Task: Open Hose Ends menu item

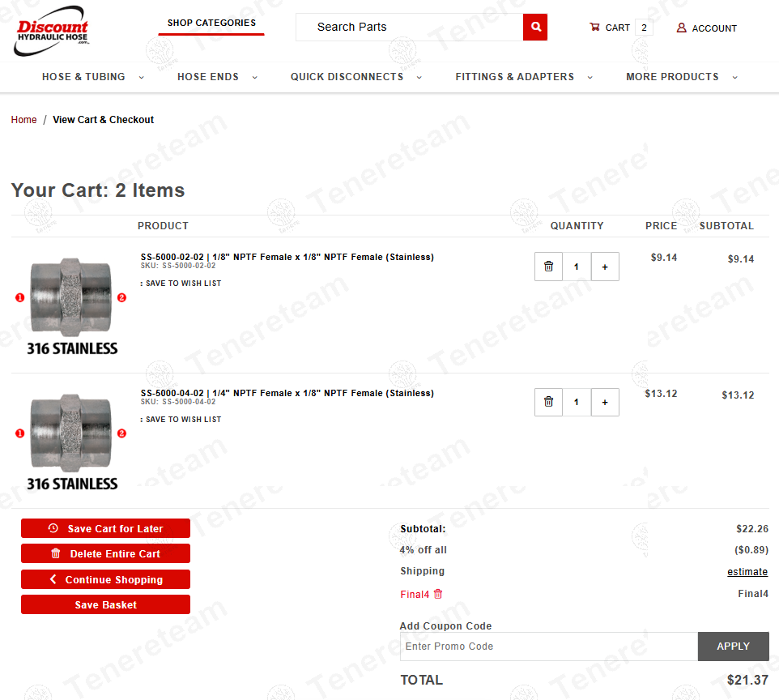Action: tap(208, 77)
